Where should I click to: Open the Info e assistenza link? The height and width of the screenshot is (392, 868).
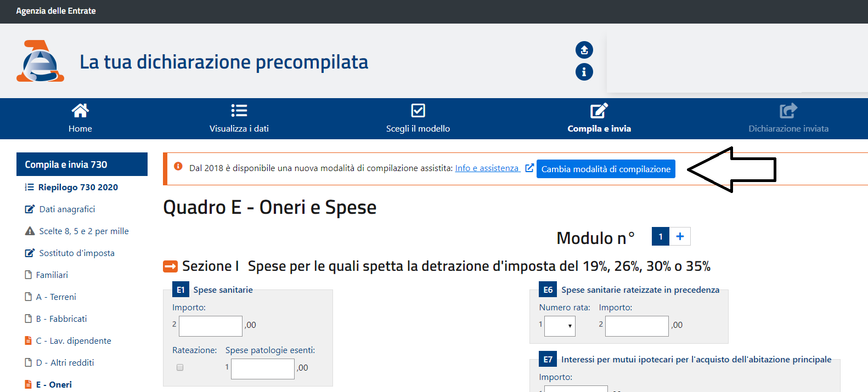pos(487,168)
